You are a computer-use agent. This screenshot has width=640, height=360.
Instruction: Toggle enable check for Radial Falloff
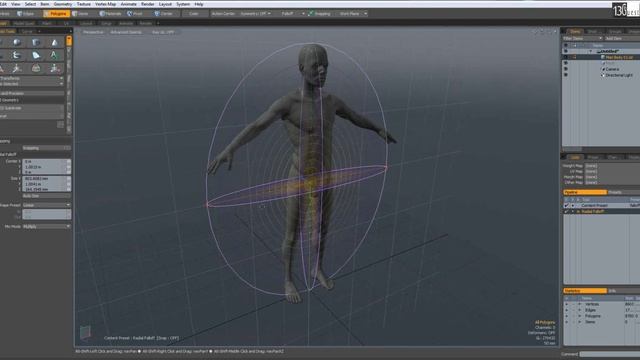tap(566, 211)
